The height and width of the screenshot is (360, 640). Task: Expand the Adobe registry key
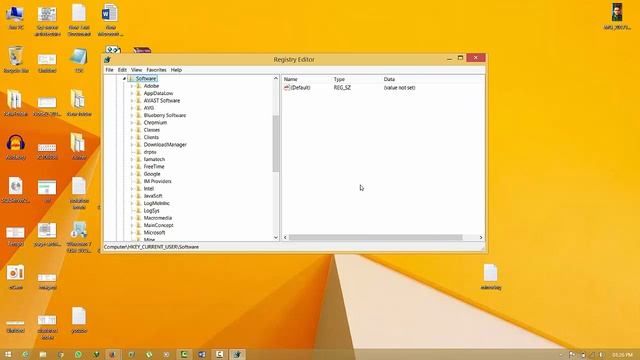pos(132,86)
